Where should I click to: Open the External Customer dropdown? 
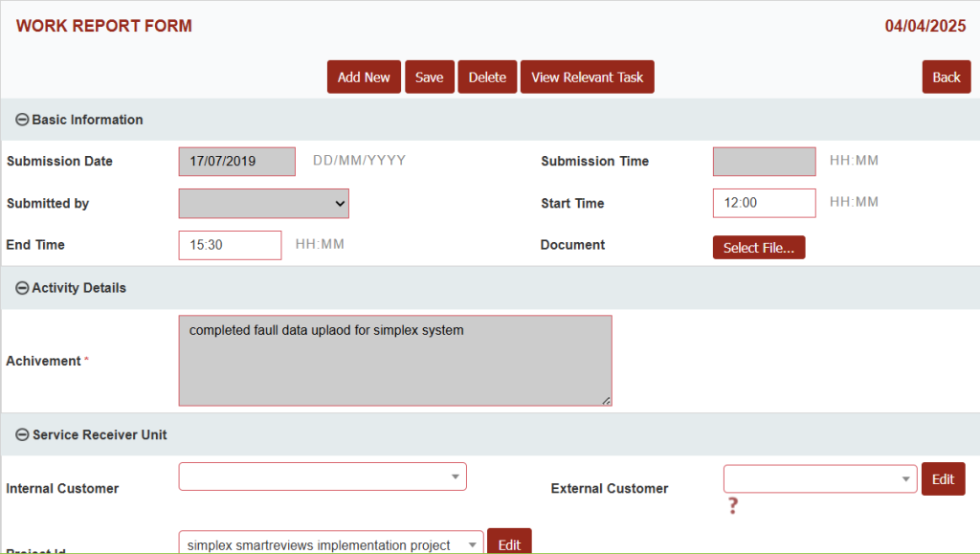coord(819,478)
